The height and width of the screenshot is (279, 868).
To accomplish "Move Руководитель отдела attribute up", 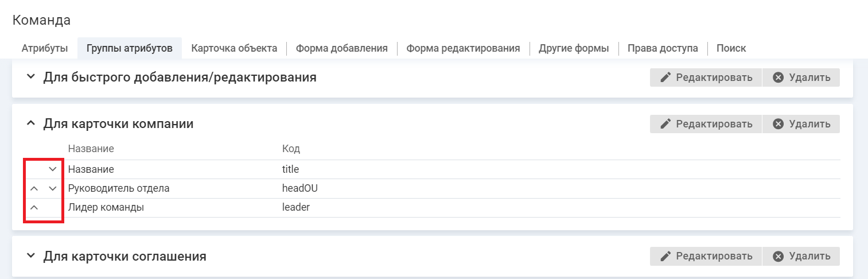I will pyautogui.click(x=34, y=188).
